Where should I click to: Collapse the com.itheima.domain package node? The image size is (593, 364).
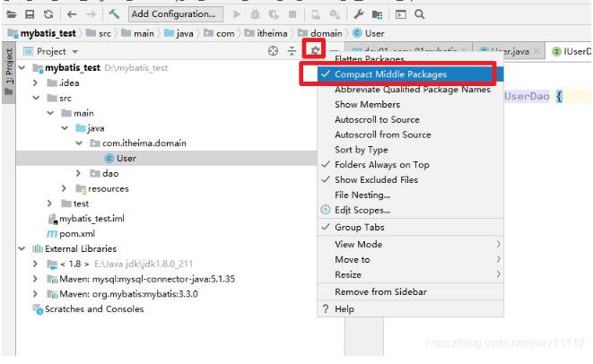click(79, 143)
